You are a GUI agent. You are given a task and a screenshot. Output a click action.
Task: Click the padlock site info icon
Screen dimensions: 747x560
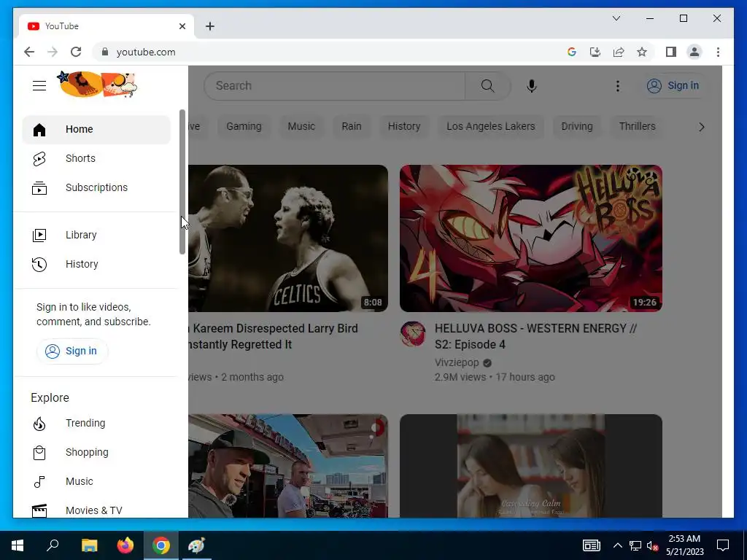[105, 52]
